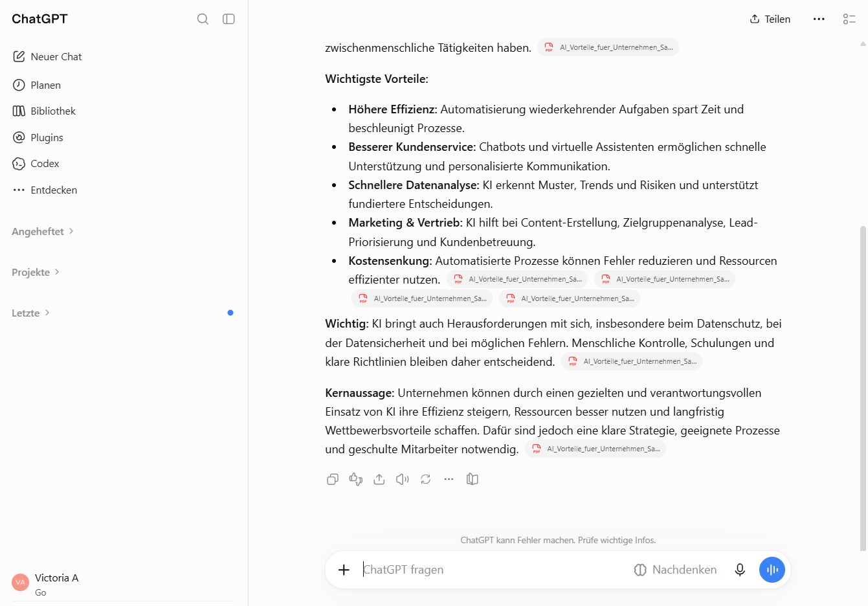Click the bold text 'Besserer Kundenservice:'
The image size is (868, 606).
pos(412,147)
